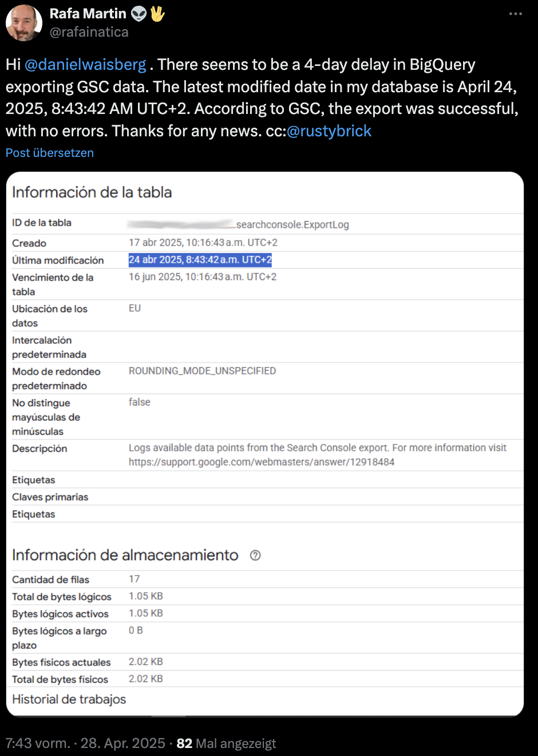Viewport: 538px width, 756px height.
Task: Click the help icon beside Información de almacenamiento
Action: (x=255, y=555)
